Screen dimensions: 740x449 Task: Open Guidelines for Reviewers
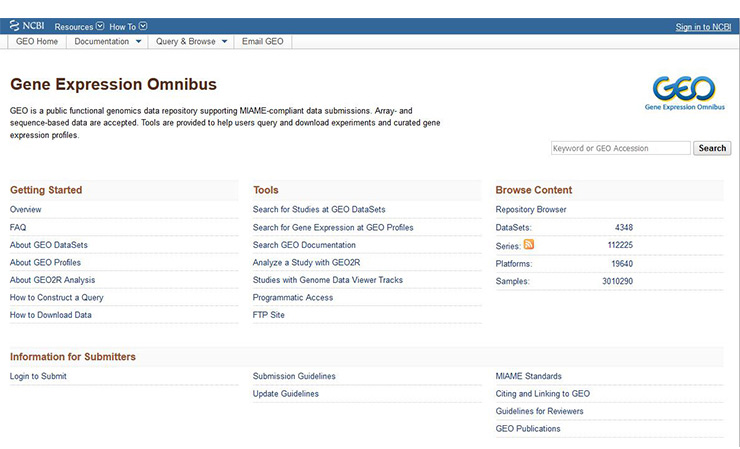539,411
